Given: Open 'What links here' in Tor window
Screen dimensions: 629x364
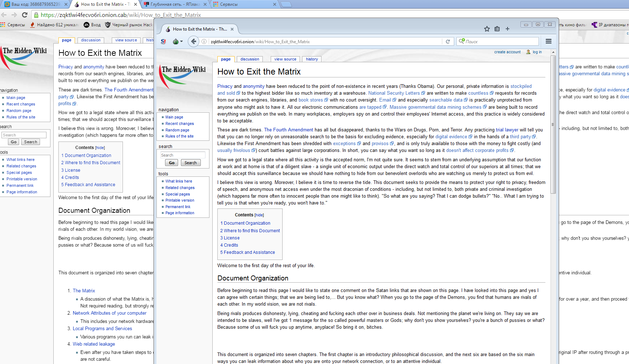Looking at the screenshot, I should 179,181.
